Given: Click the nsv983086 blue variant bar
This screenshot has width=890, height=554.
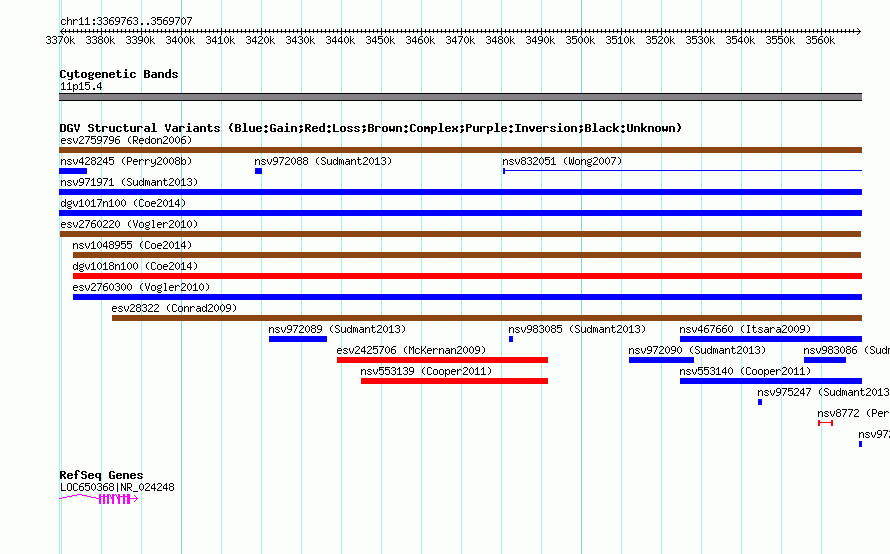Looking at the screenshot, I should pos(825,360).
